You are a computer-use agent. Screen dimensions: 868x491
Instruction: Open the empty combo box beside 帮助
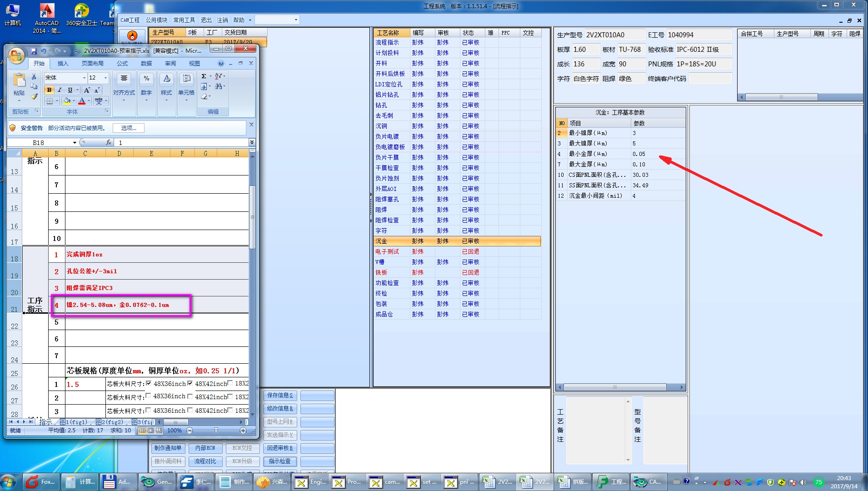tap(277, 20)
